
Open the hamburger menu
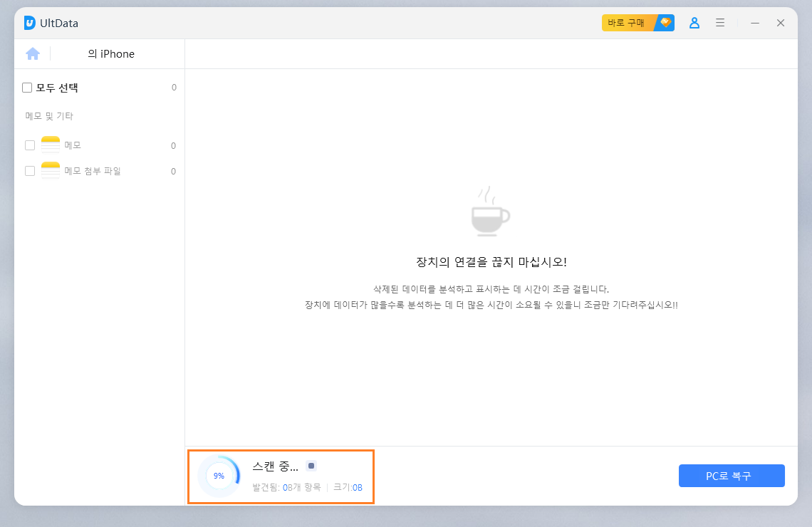pos(720,22)
